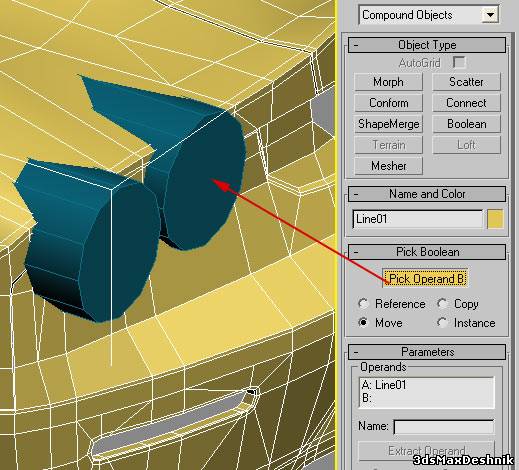The width and height of the screenshot is (519, 470).
Task: Click the Scatter button
Action: point(466,82)
